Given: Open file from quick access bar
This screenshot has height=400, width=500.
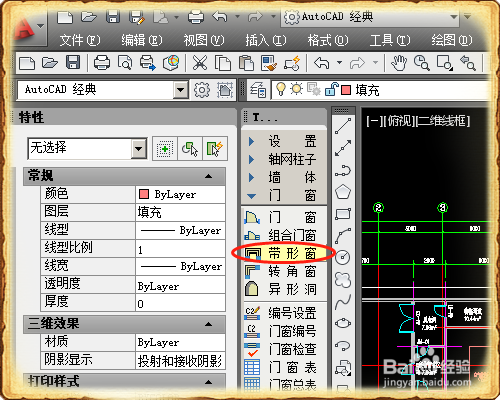Looking at the screenshot, I should click(88, 17).
